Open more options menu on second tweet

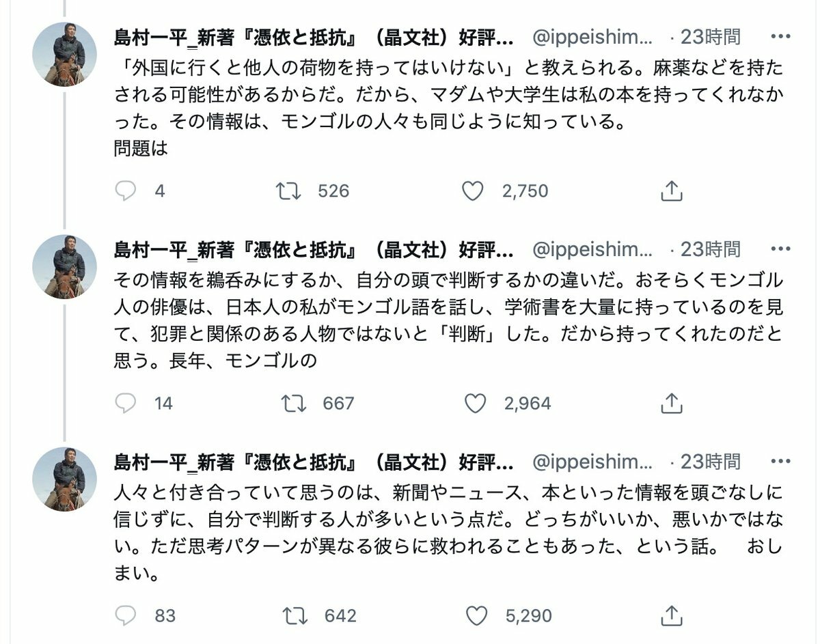tap(781, 249)
